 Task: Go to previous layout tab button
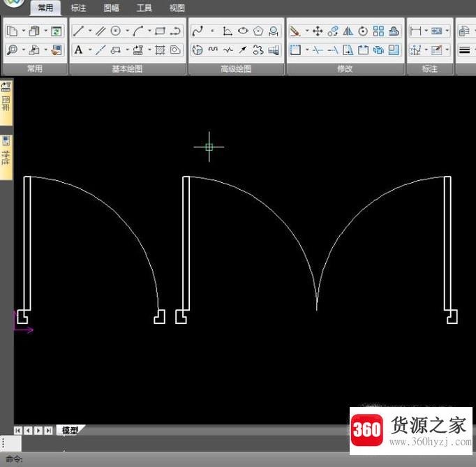28,431
